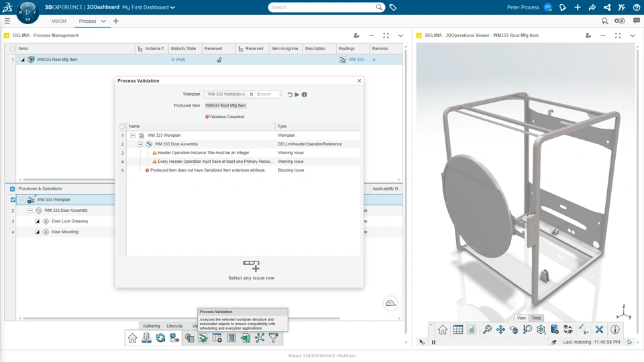The width and height of the screenshot is (644, 362).
Task: Click the Workplan search field in dialog
Action: (x=268, y=95)
